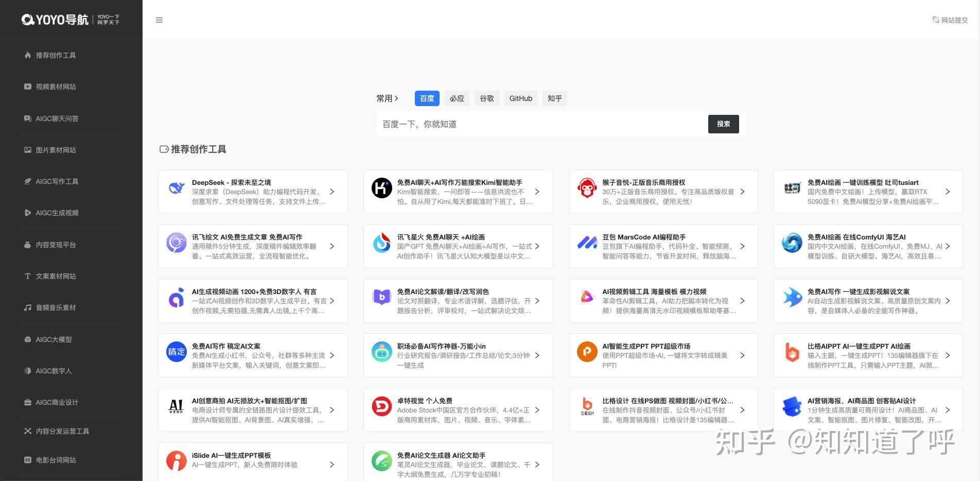Screen dimensions: 980x481
Task: Click the 免费AI论文生成器 green leaf icon
Action: pos(382,461)
